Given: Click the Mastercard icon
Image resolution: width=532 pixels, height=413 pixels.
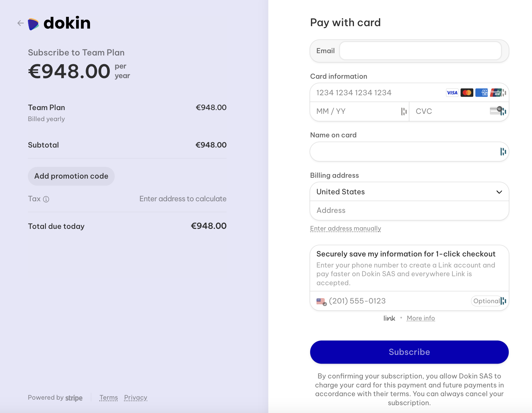Looking at the screenshot, I should [467, 93].
